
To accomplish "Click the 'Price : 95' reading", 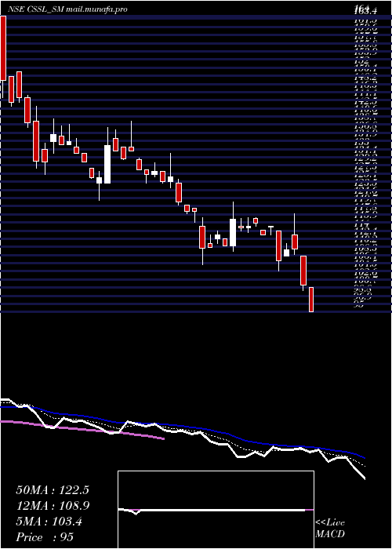I will [45, 537].
